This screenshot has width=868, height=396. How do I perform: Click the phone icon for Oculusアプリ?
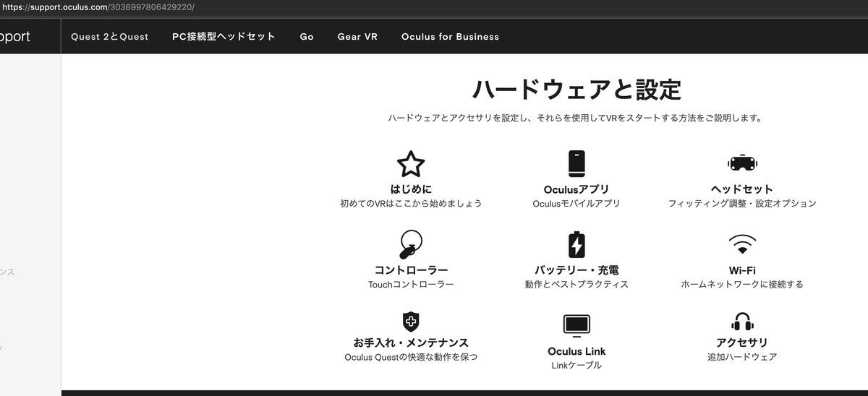pyautogui.click(x=576, y=164)
